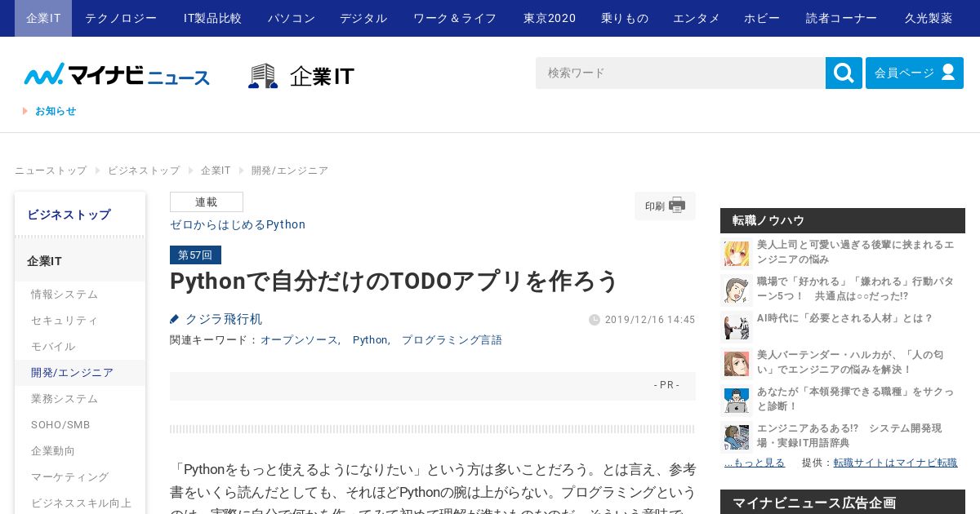Go to ニューストップ breadcrumb
980x514 pixels.
coord(51,171)
